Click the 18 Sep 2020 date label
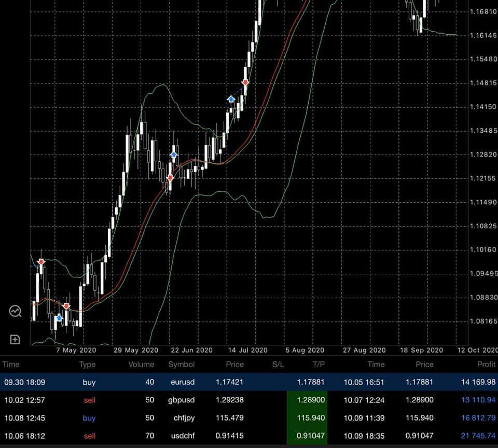Screen dimensions: 498x448 (x=421, y=350)
